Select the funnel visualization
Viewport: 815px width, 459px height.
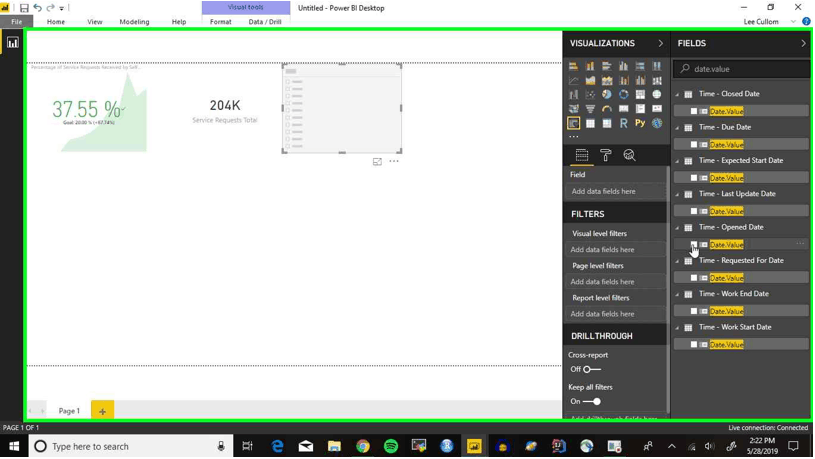(590, 109)
